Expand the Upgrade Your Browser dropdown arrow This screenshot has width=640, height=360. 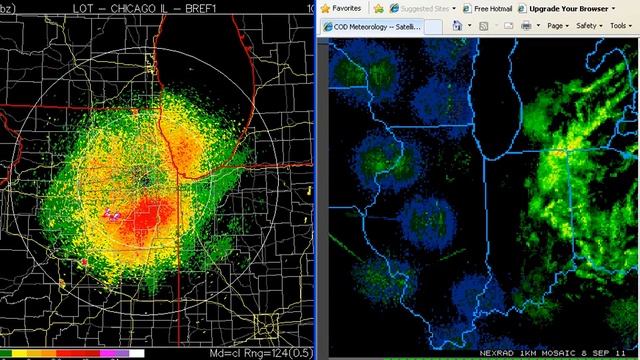click(x=613, y=8)
